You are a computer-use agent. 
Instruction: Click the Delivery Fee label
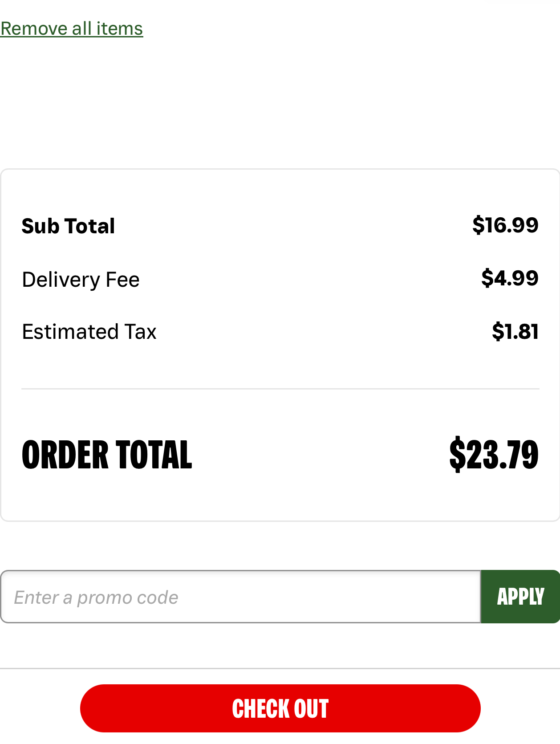click(x=81, y=280)
